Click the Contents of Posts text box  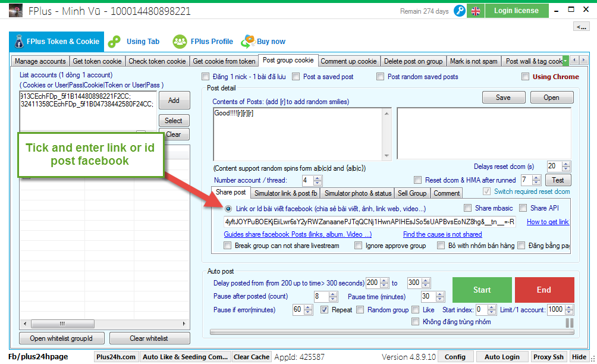coord(298,134)
